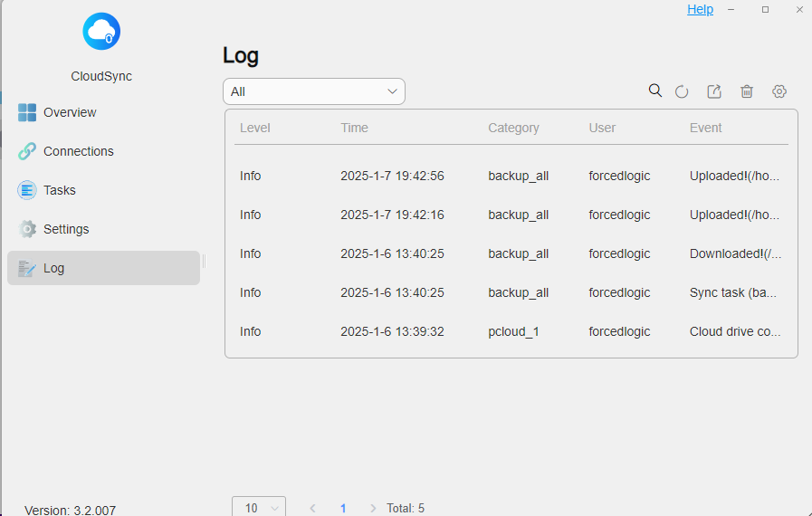
Task: Click the Version: 3.2.007 text
Action: pos(70,511)
